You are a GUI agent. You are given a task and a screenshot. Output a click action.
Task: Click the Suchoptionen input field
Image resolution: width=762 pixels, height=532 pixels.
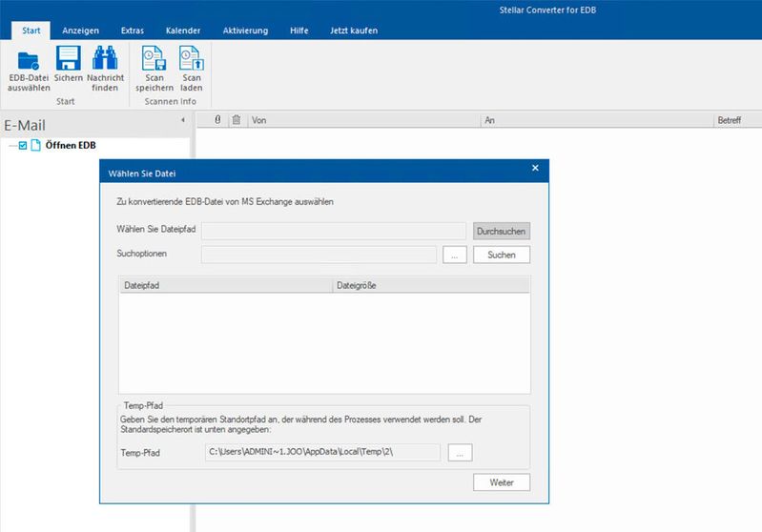pyautogui.click(x=319, y=255)
